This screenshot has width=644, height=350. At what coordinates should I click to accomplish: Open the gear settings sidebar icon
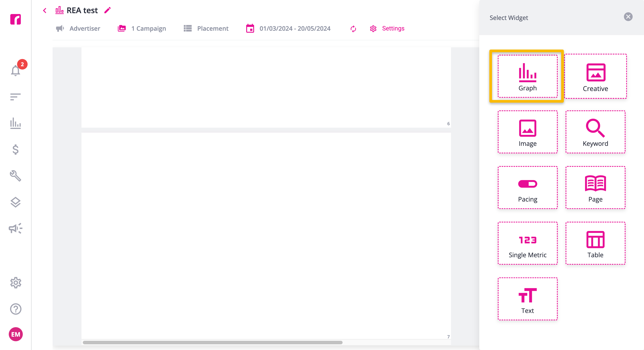pyautogui.click(x=16, y=283)
